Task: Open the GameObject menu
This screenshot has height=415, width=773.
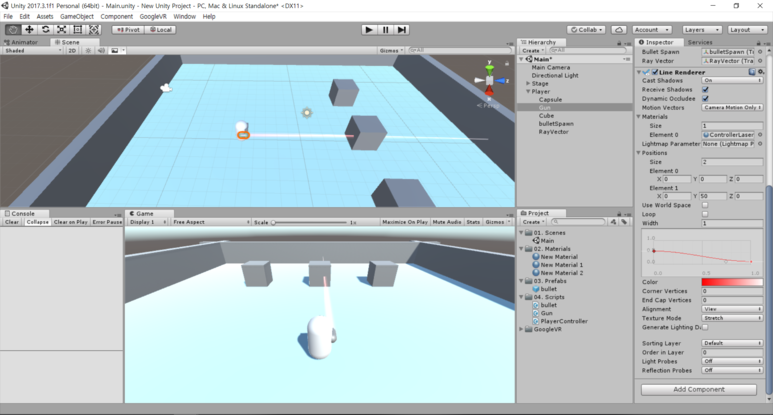Action: point(76,16)
